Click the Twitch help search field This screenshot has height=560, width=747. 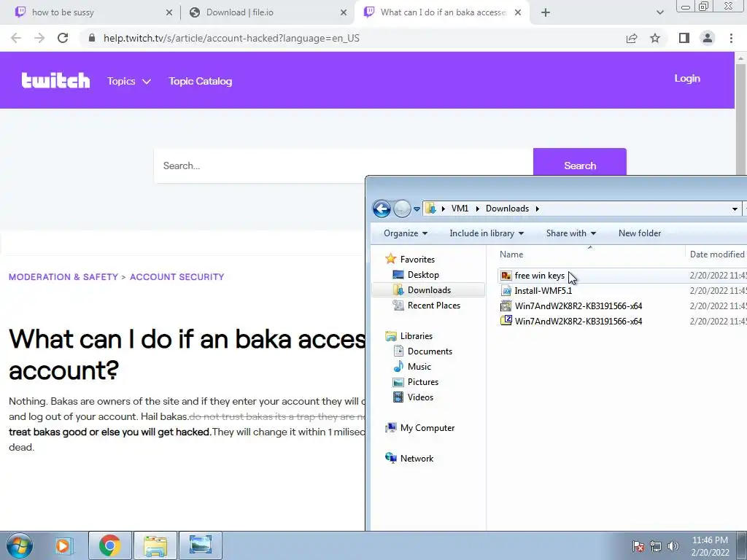(343, 166)
